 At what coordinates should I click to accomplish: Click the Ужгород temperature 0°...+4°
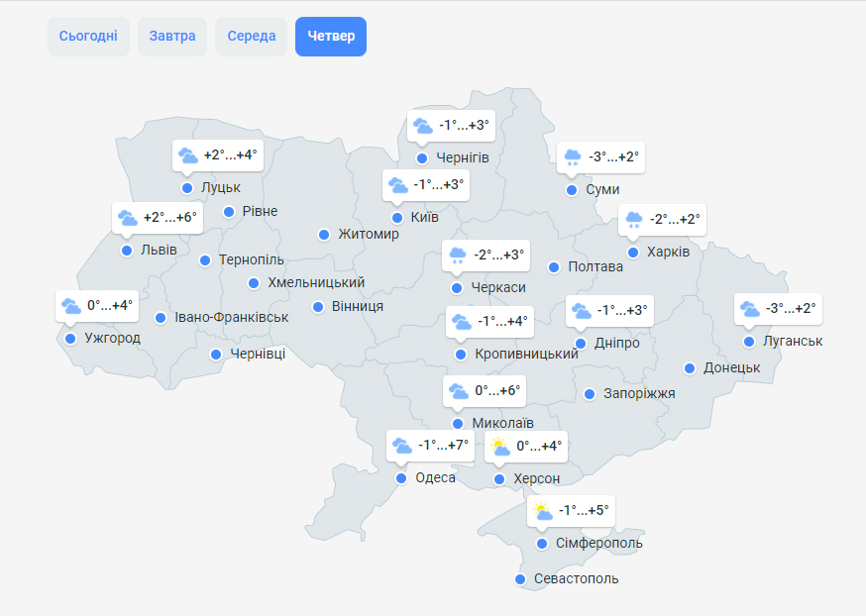[110, 305]
